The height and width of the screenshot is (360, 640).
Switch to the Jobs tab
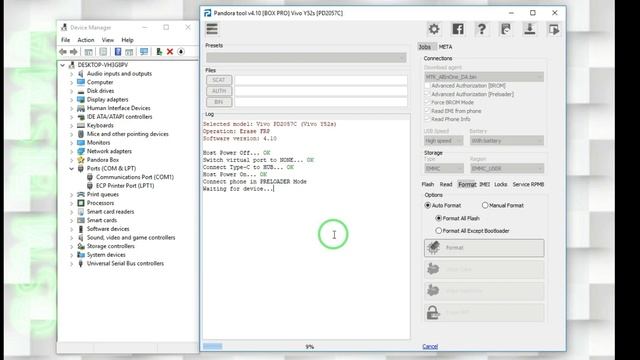(424, 47)
